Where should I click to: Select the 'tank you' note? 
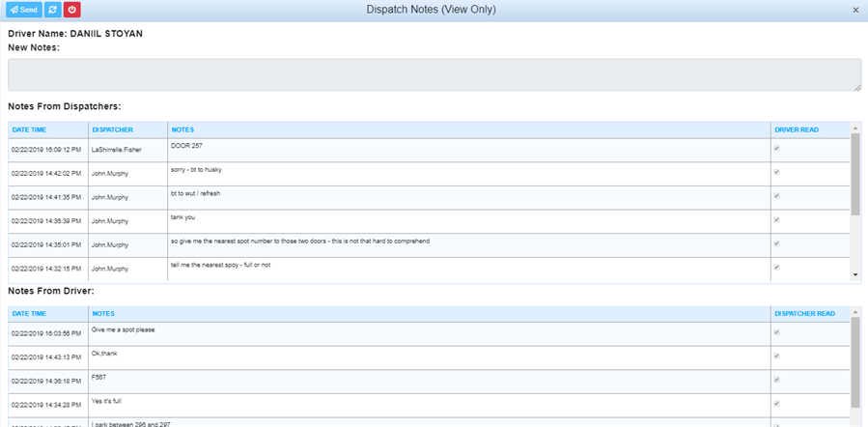(183, 217)
